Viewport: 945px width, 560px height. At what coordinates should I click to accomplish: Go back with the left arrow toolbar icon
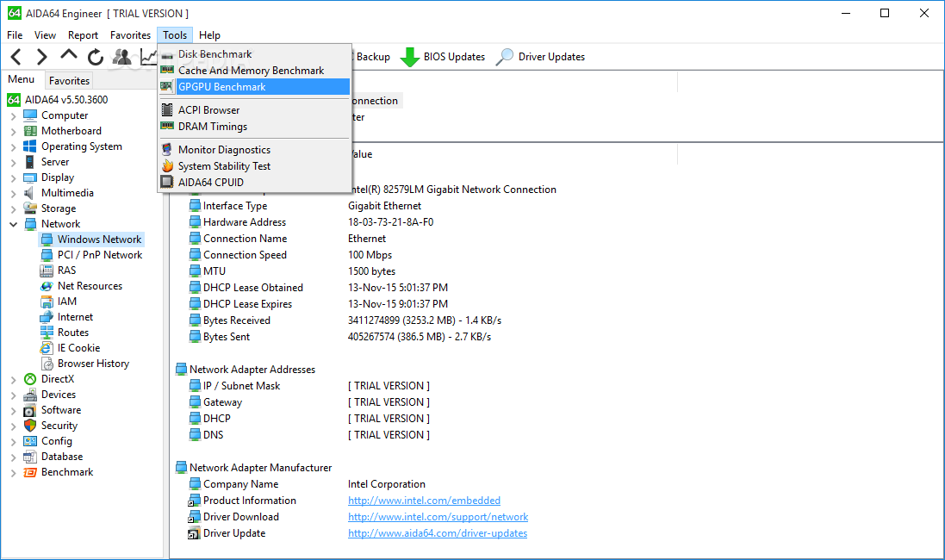(16, 57)
